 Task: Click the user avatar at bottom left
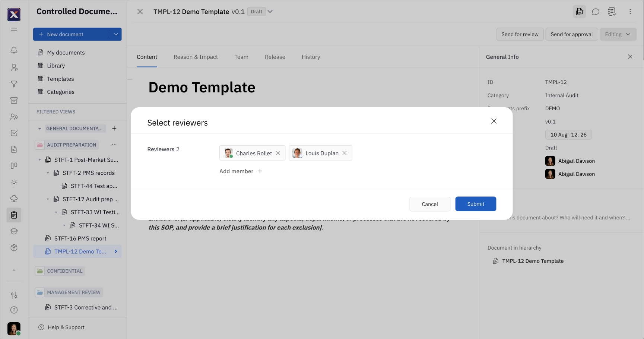(14, 329)
